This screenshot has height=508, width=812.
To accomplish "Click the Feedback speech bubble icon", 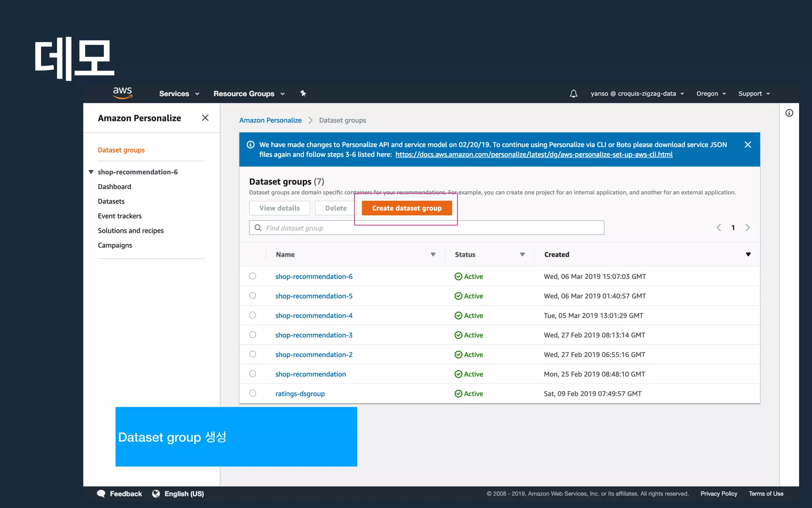I will pyautogui.click(x=101, y=493).
